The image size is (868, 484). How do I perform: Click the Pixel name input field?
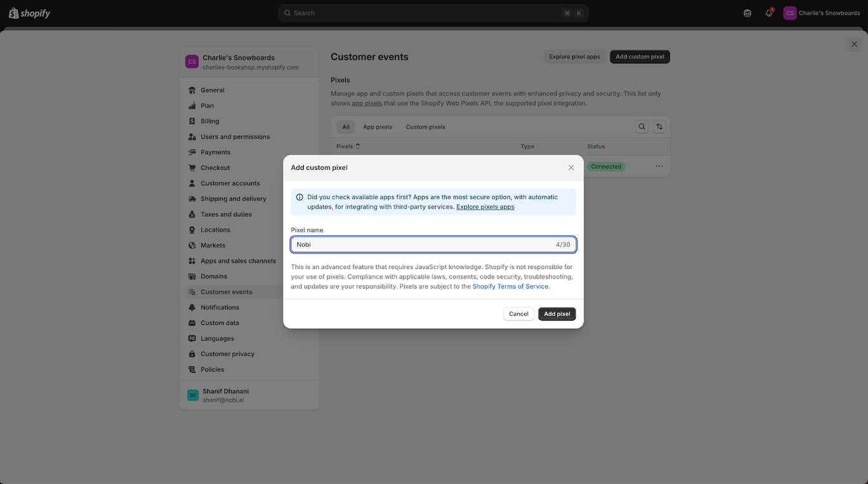point(433,245)
